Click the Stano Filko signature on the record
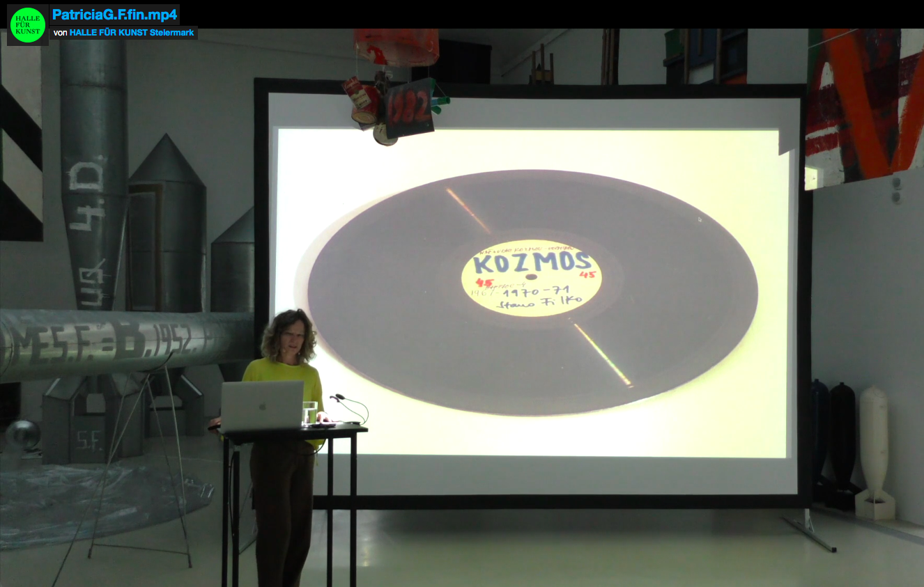Image resolution: width=924 pixels, height=587 pixels. click(x=541, y=302)
